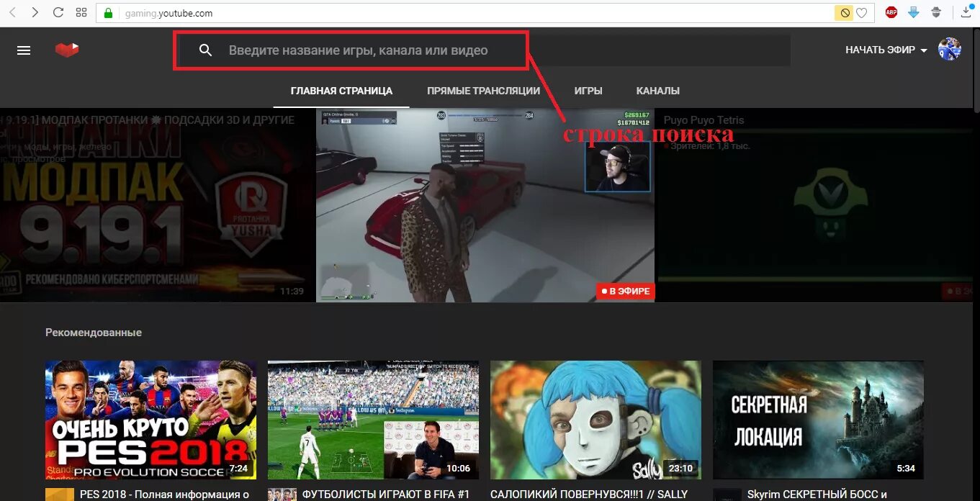Open the hamburger guide menu
The width and height of the screenshot is (980, 501).
pyautogui.click(x=24, y=50)
